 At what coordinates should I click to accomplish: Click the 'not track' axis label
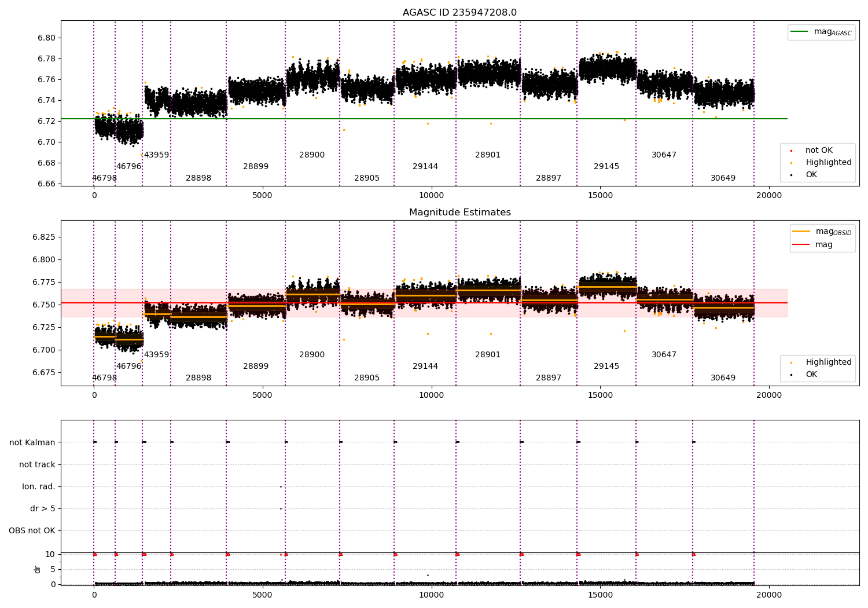point(37,464)
